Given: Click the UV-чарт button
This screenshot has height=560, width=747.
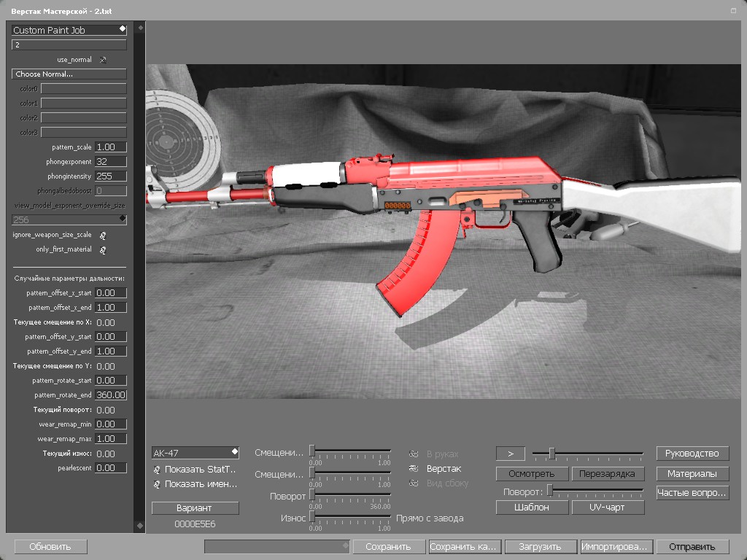Looking at the screenshot, I should coord(608,507).
